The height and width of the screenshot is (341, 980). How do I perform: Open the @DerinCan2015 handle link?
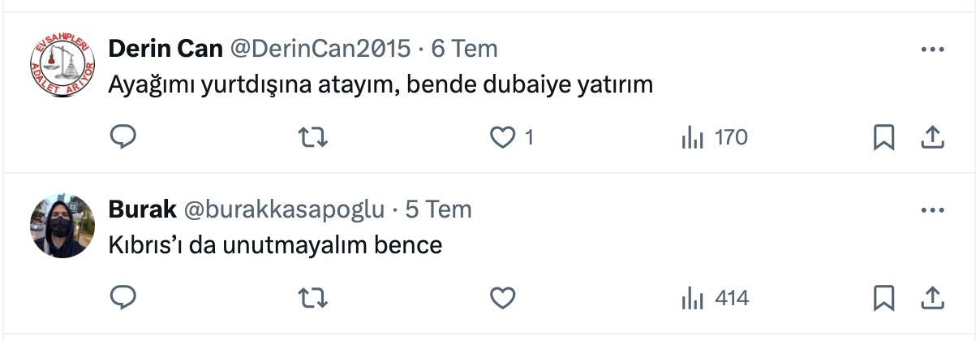tap(320, 49)
